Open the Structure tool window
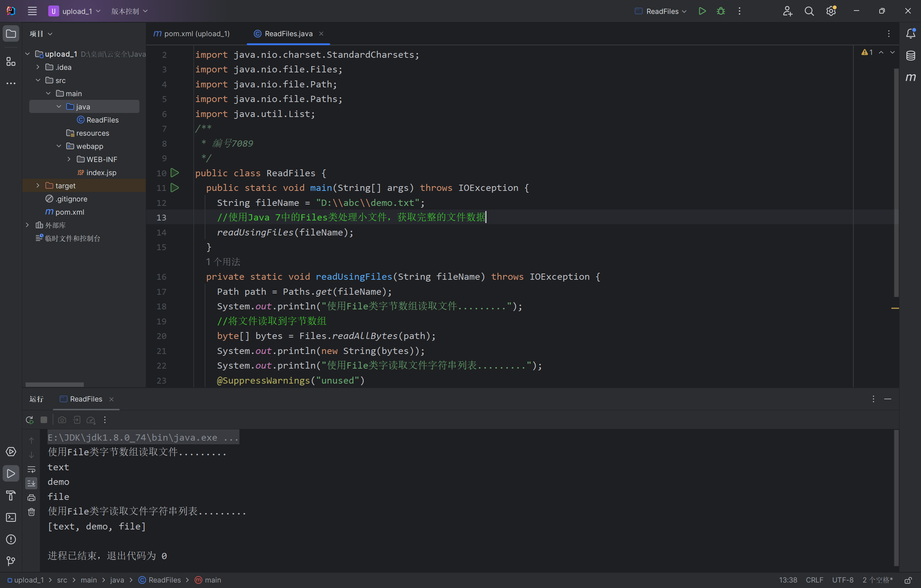The width and height of the screenshot is (921, 588). [x=11, y=61]
